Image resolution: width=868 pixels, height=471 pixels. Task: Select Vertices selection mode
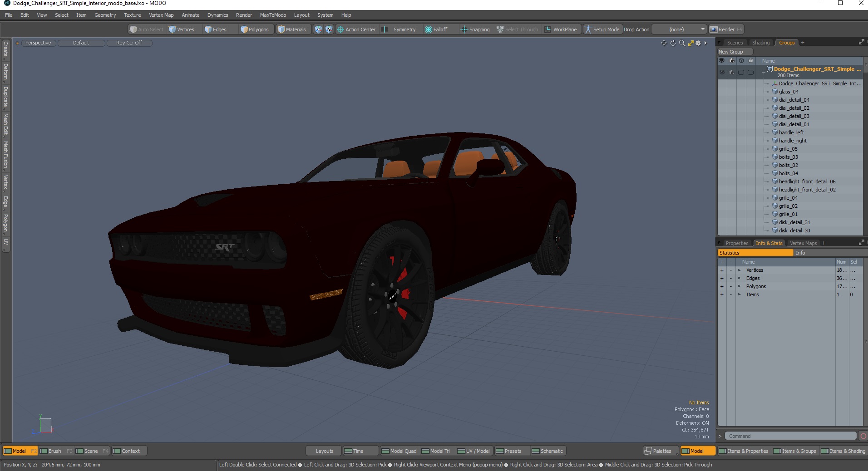coord(181,29)
